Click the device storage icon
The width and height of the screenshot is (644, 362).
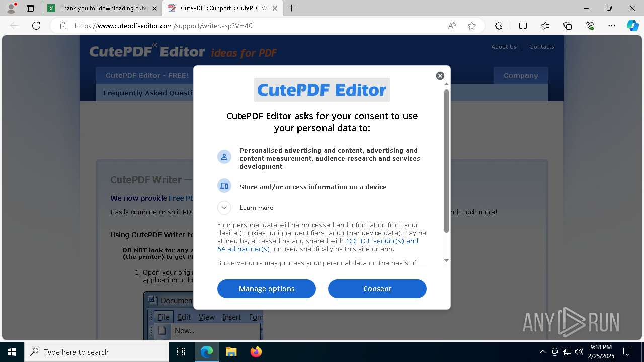(224, 186)
